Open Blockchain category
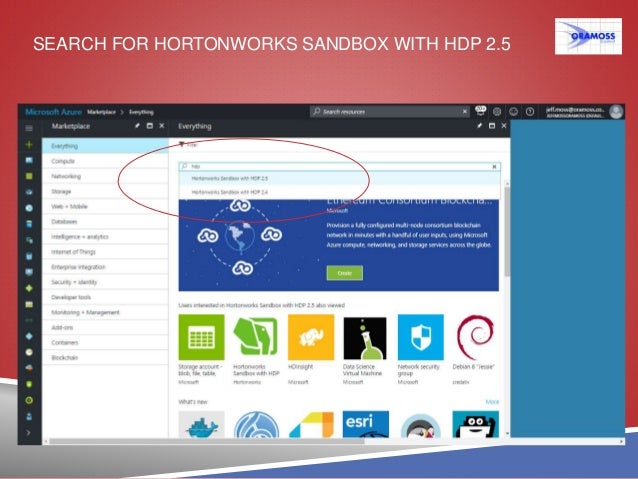 tap(105, 357)
